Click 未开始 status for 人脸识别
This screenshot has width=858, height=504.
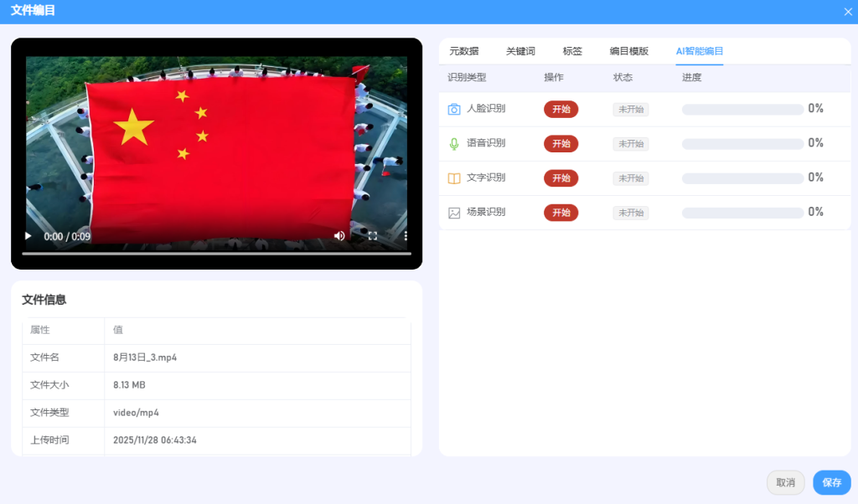pyautogui.click(x=631, y=110)
